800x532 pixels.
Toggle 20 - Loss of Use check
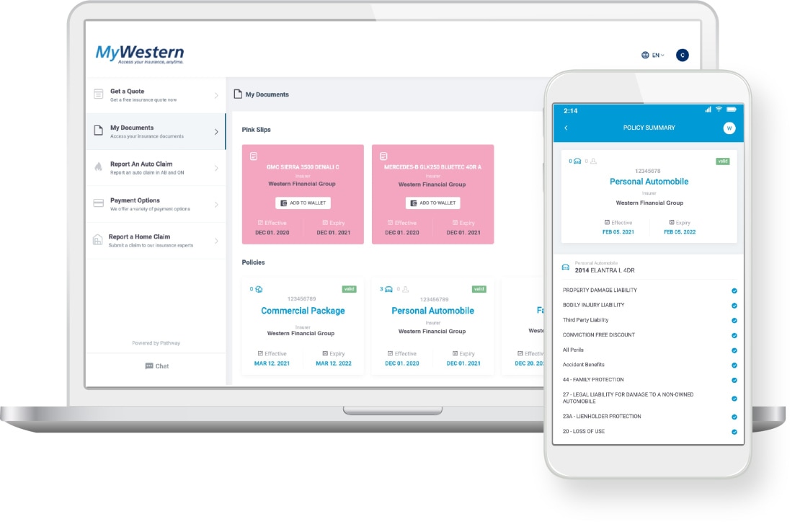tap(734, 432)
